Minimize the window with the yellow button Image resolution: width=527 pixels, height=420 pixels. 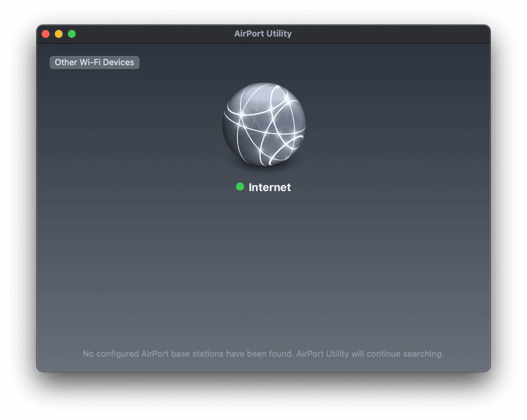point(59,34)
